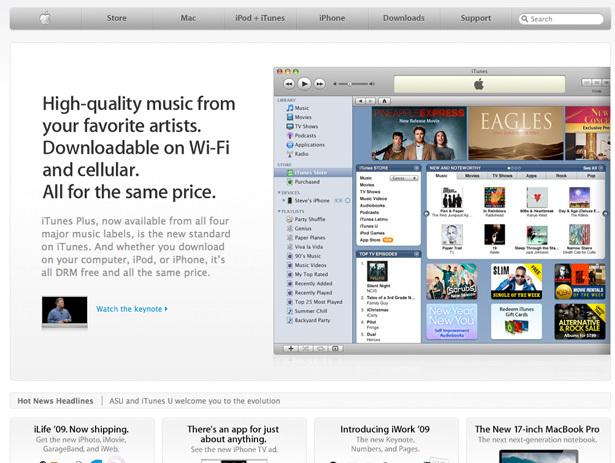615x463 pixels.
Task: Click the Apple logo in navigation bar
Action: click(45, 18)
